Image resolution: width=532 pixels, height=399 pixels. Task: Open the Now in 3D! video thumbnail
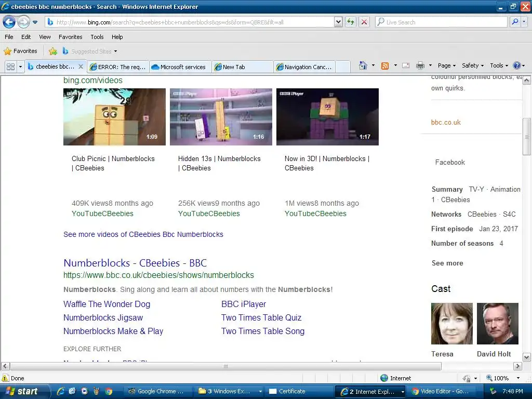(327, 117)
